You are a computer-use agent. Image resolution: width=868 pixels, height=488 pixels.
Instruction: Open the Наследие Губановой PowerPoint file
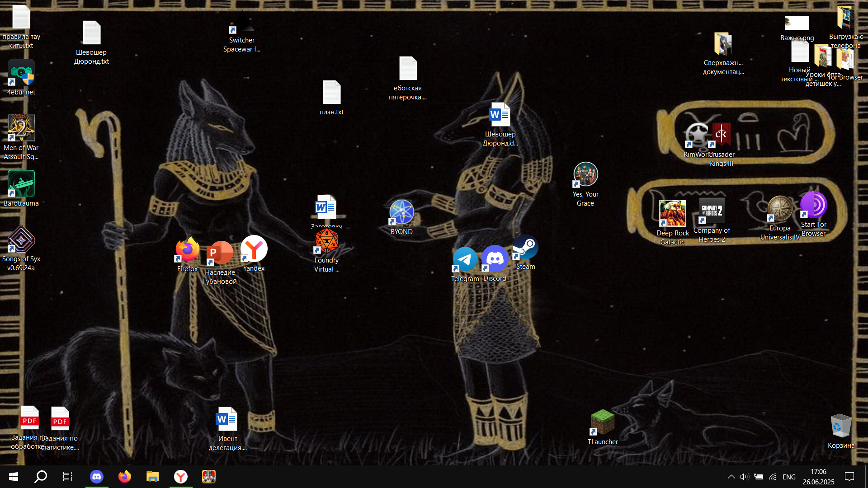(220, 254)
